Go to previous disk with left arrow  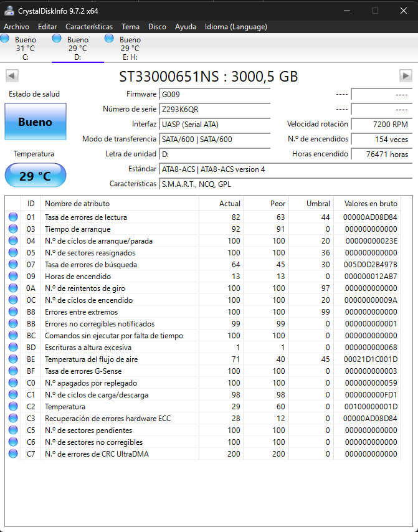tap(12, 75)
